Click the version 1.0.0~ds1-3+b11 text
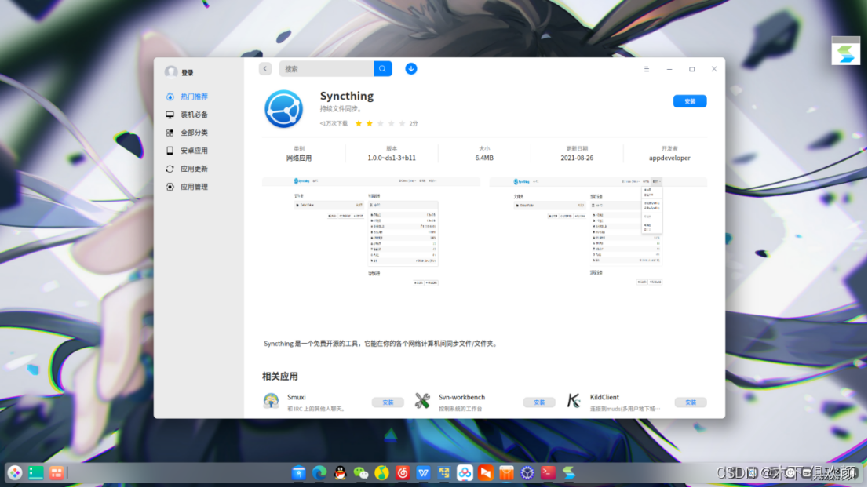The width and height of the screenshot is (868, 488). [x=392, y=158]
